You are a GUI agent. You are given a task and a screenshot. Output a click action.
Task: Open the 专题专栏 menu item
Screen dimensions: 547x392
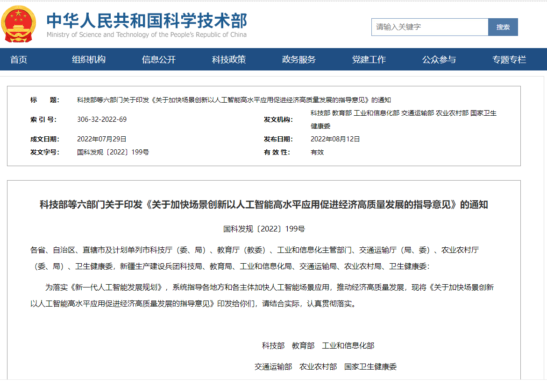509,60
